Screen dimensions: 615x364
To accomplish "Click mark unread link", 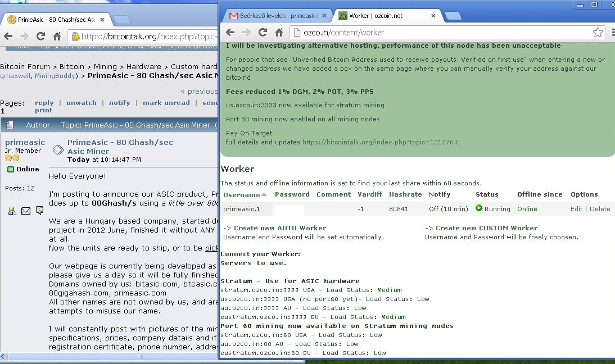I will [166, 103].
